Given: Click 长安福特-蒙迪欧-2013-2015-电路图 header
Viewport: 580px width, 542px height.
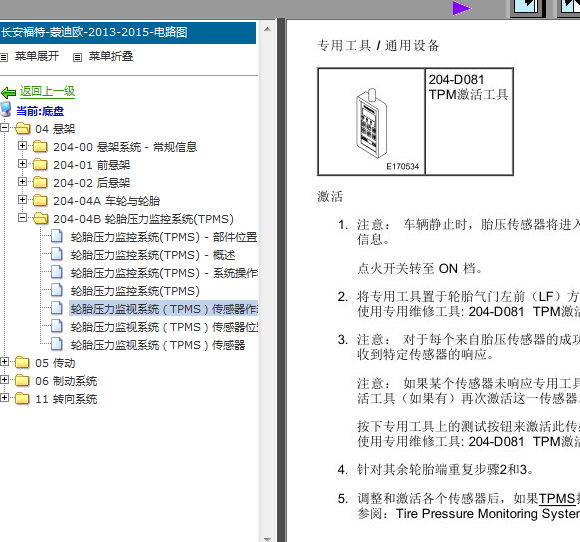Looking at the screenshot, I should 128,33.
